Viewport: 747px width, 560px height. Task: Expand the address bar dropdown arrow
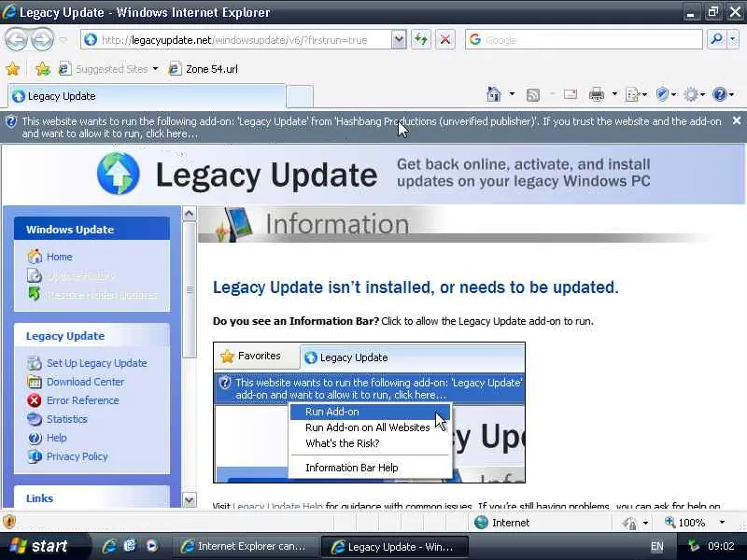tap(400, 40)
